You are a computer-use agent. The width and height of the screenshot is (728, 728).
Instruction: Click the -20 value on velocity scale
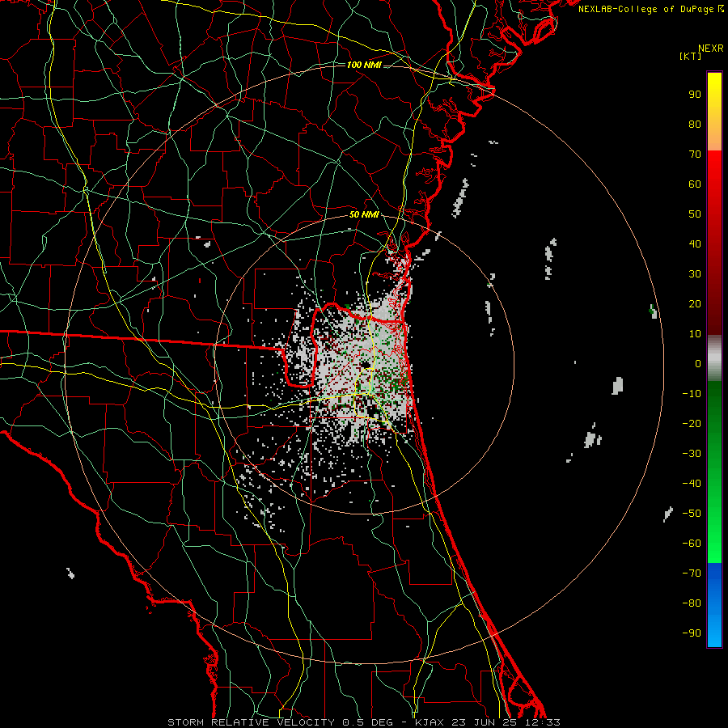[x=692, y=424]
